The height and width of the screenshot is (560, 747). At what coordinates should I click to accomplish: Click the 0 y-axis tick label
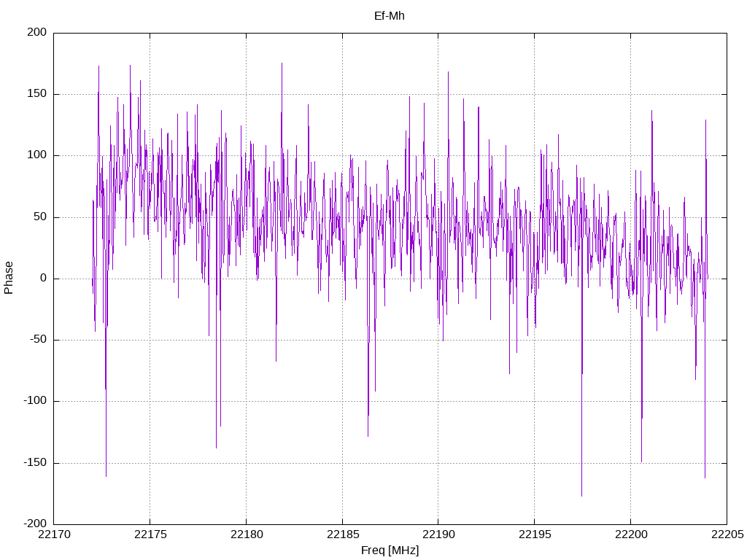[44, 278]
